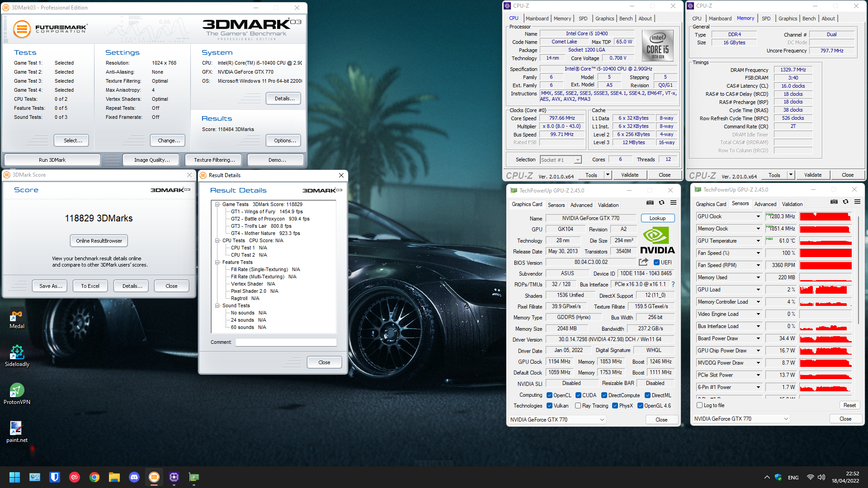The height and width of the screenshot is (488, 868).
Task: Toggle the DirectCompute checkbox
Action: click(x=604, y=395)
